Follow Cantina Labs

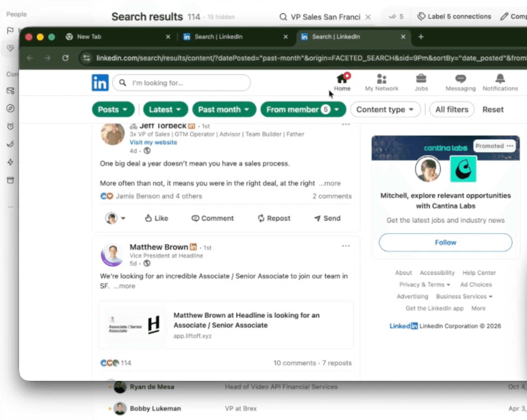point(445,242)
